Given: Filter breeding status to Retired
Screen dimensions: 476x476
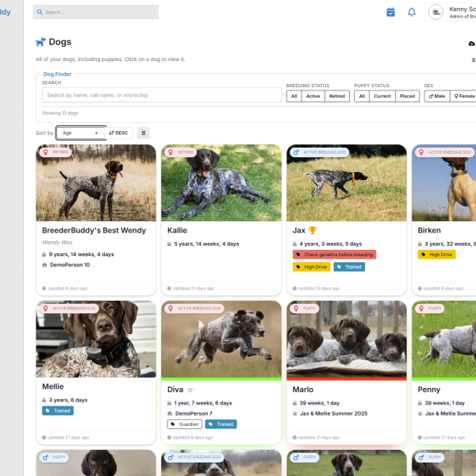Looking at the screenshot, I should pos(337,96).
